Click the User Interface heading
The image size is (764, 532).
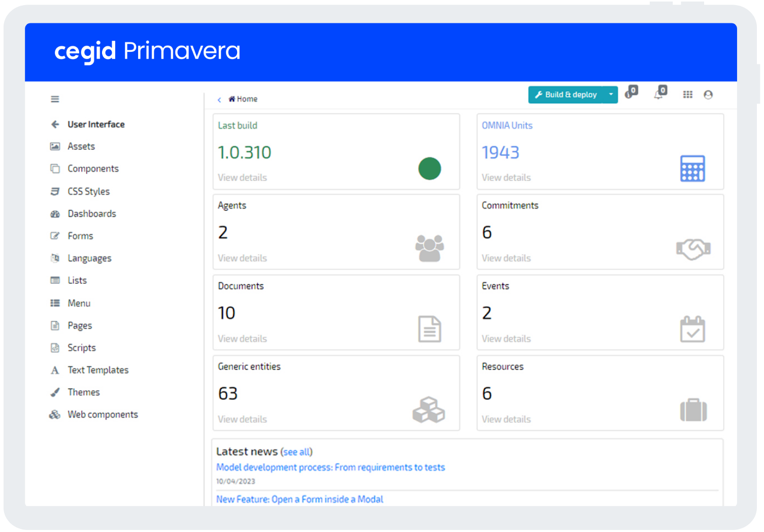coord(96,124)
